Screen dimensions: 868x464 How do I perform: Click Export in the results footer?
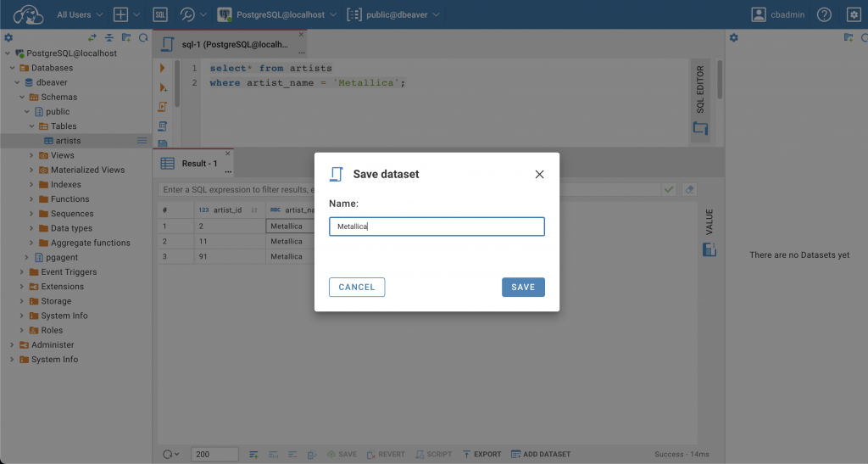pos(481,454)
